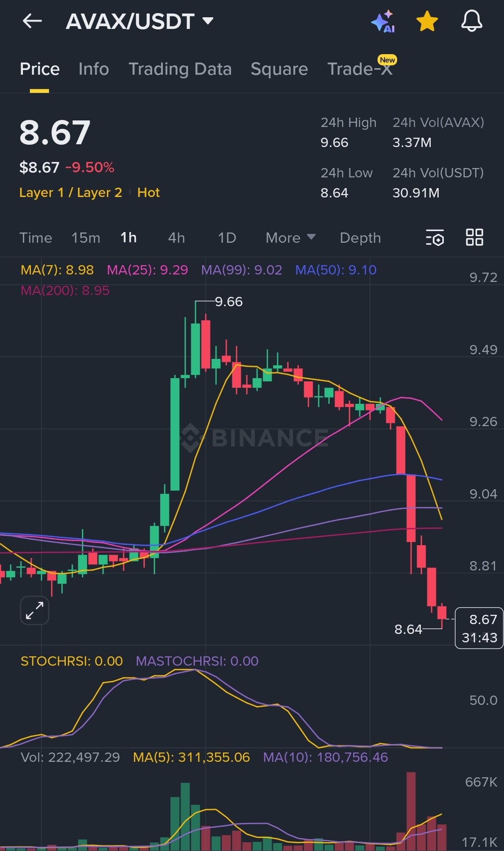Switch to the Info tab
Image resolution: width=504 pixels, height=851 pixels.
click(94, 69)
